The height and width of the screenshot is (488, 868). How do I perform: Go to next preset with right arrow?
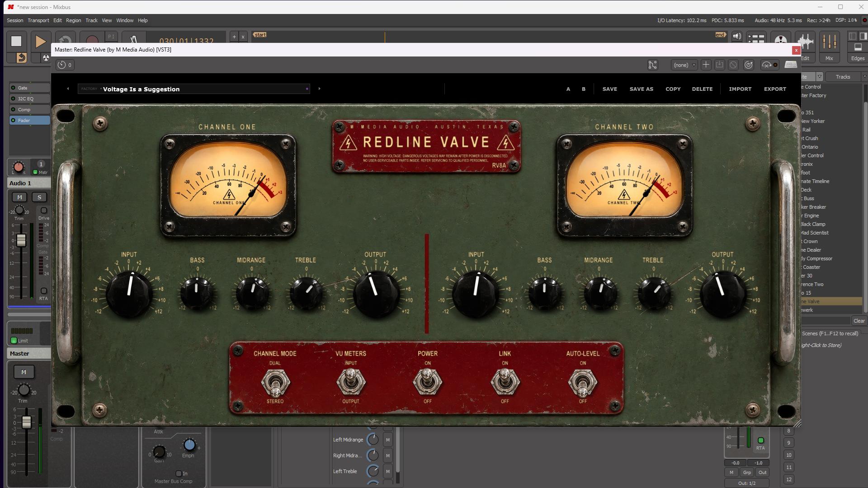click(319, 89)
